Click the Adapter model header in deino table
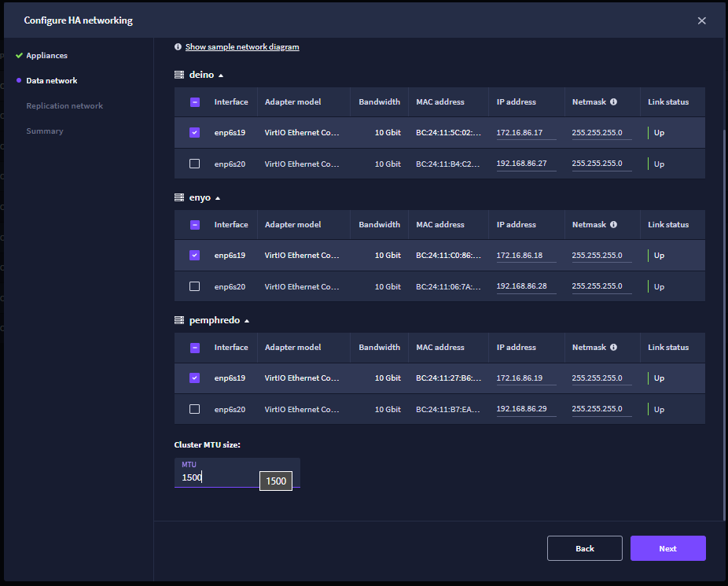728x586 pixels. pyautogui.click(x=292, y=101)
